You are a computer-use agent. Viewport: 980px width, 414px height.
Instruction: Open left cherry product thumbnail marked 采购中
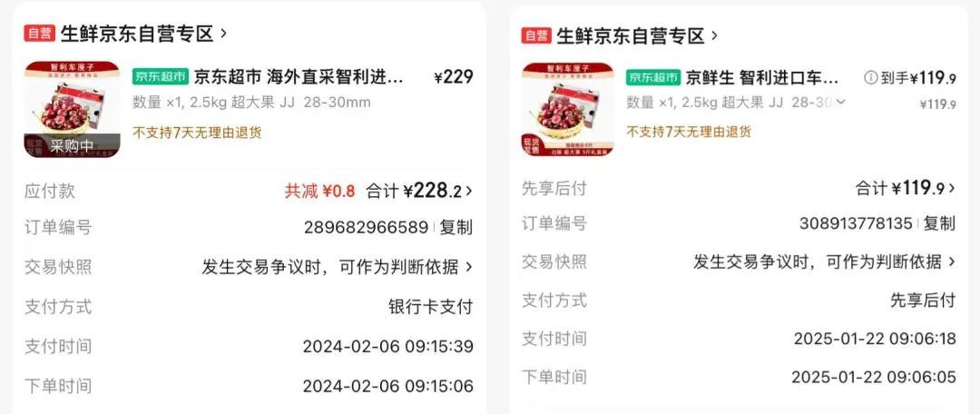[x=72, y=110]
